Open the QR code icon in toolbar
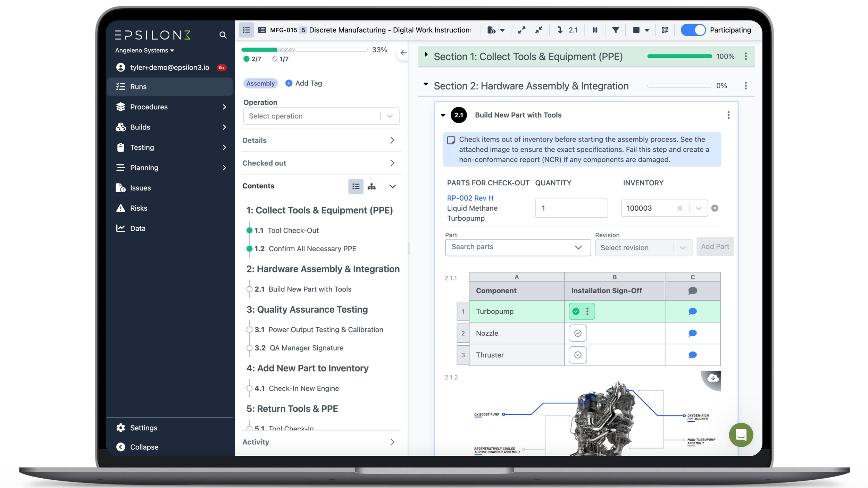This screenshot has width=868, height=488. 665,30
